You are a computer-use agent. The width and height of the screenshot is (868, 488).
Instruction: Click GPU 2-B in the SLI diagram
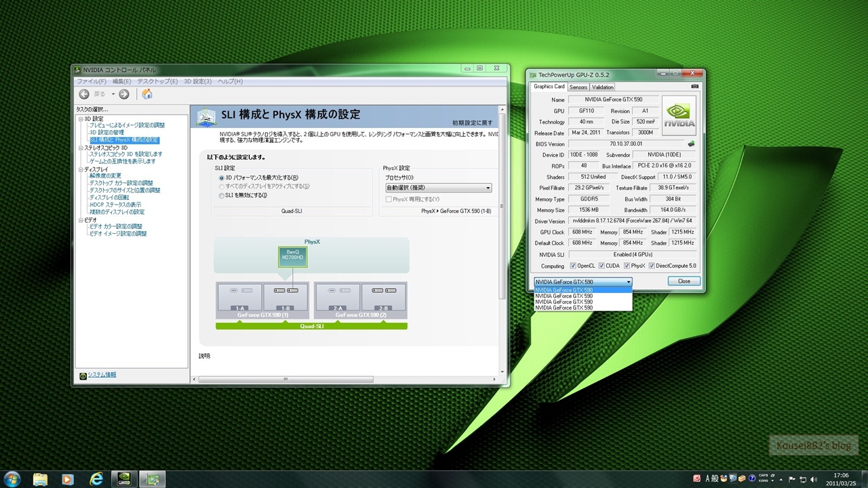click(384, 298)
